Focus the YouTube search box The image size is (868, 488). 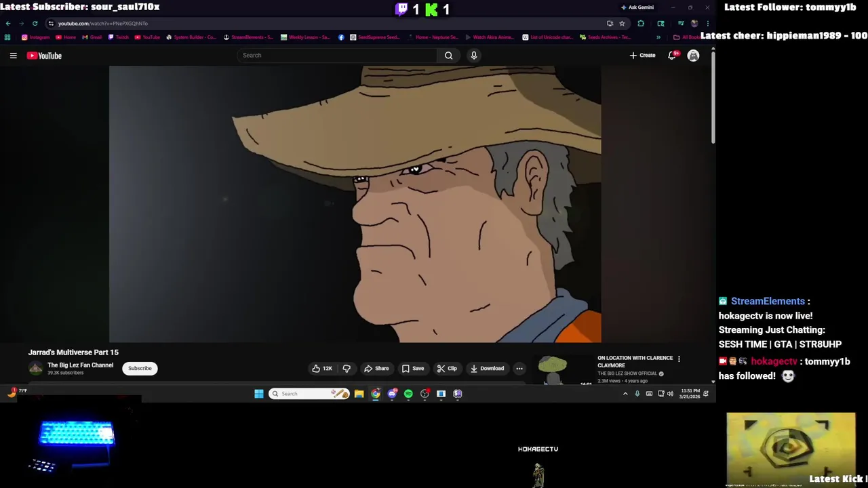point(337,56)
